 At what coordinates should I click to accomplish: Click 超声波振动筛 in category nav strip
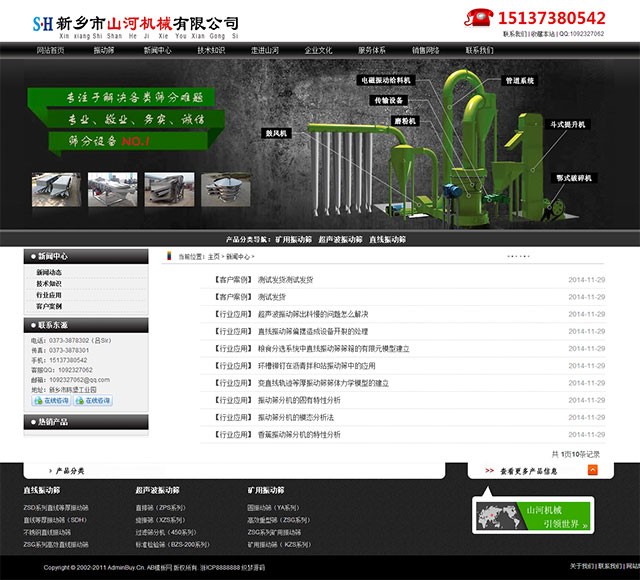(340, 239)
